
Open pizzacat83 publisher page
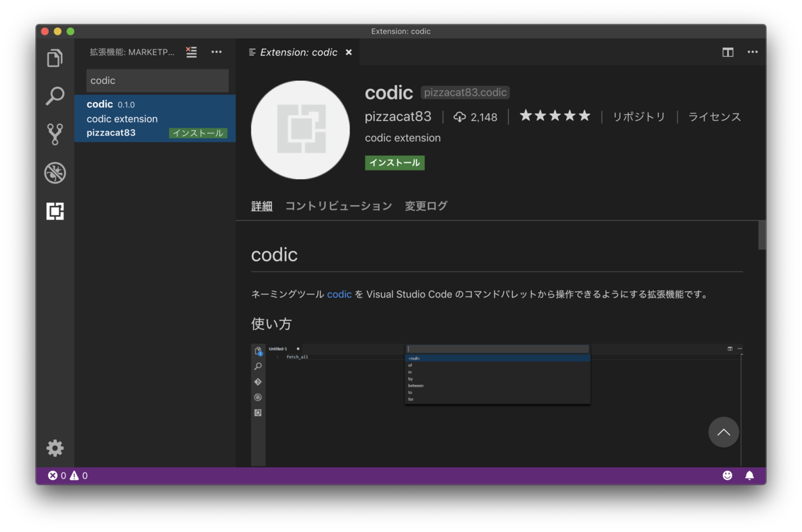[x=398, y=116]
